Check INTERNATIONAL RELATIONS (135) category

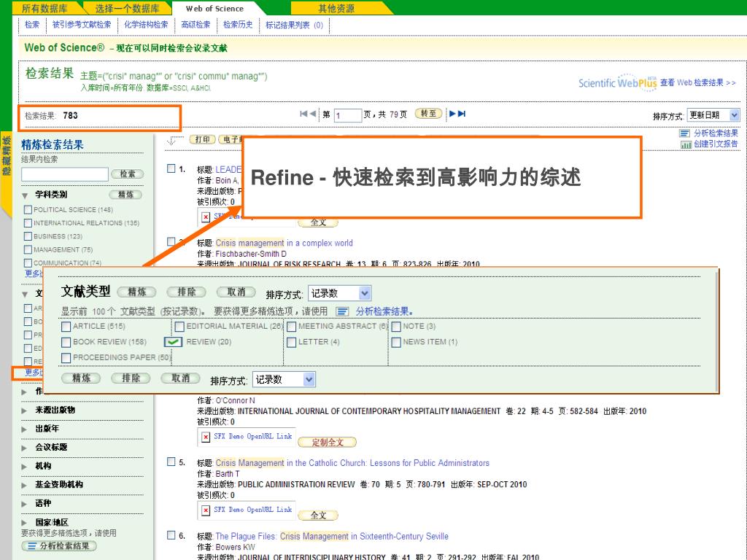point(28,223)
